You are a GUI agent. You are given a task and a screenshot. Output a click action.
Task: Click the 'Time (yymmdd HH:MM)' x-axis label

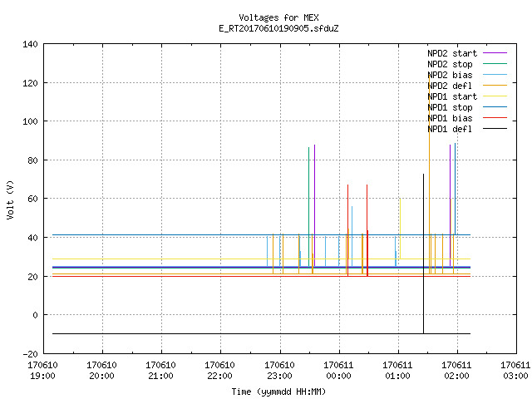point(278,392)
